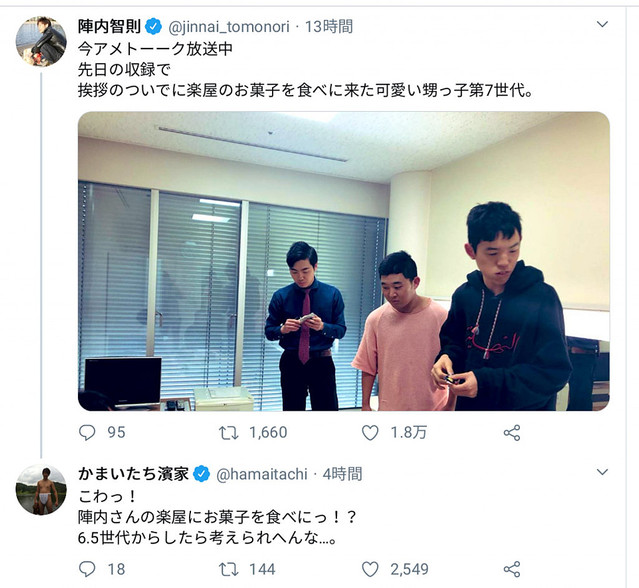Click the display name 陣内智則
Viewport: 639px width, 588px height.
(x=109, y=26)
